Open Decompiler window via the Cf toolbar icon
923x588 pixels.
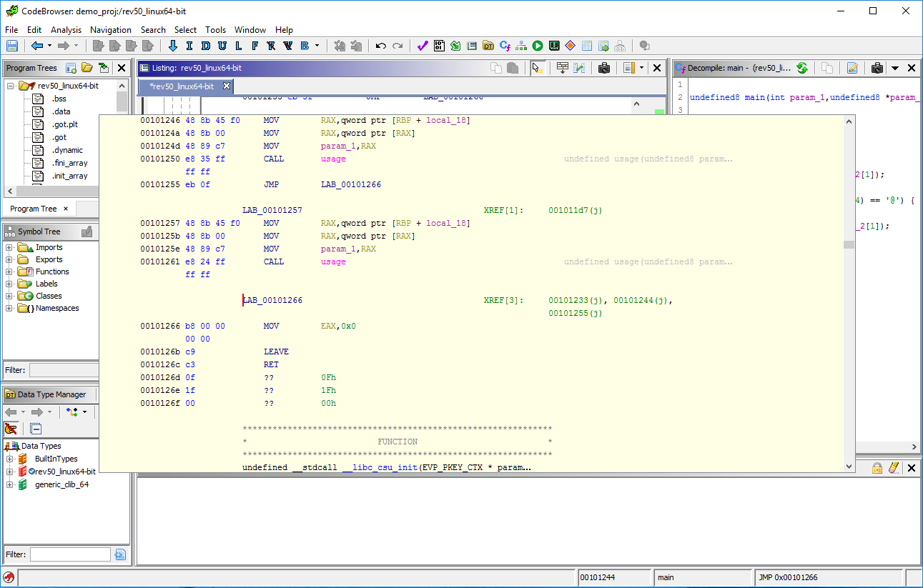pos(505,46)
